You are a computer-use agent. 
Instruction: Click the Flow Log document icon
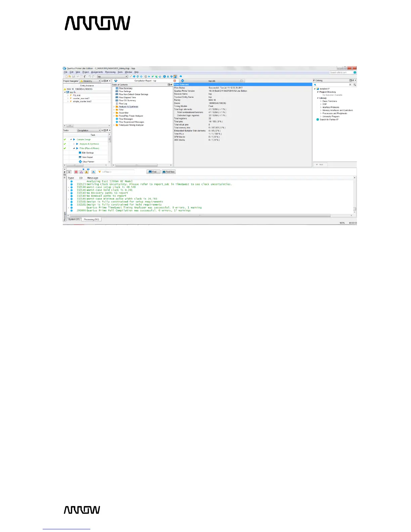point(117,103)
